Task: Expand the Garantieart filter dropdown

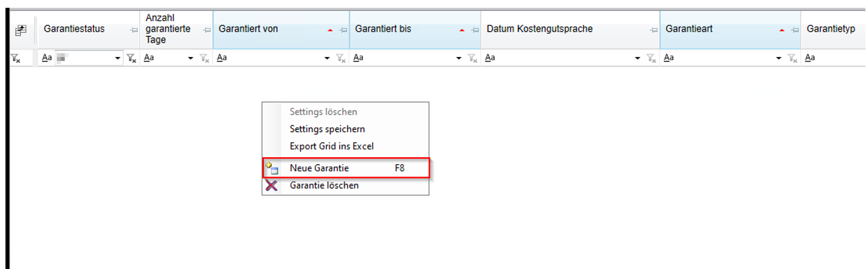Action: [x=779, y=58]
